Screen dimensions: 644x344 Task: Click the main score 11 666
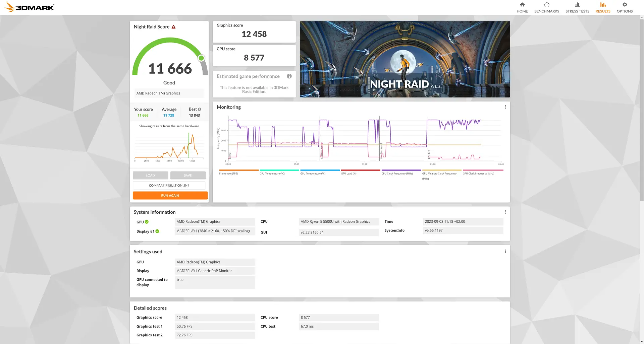(x=170, y=69)
